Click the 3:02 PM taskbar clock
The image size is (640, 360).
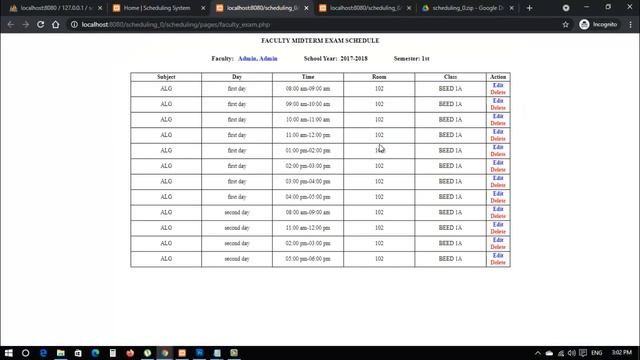coord(622,353)
